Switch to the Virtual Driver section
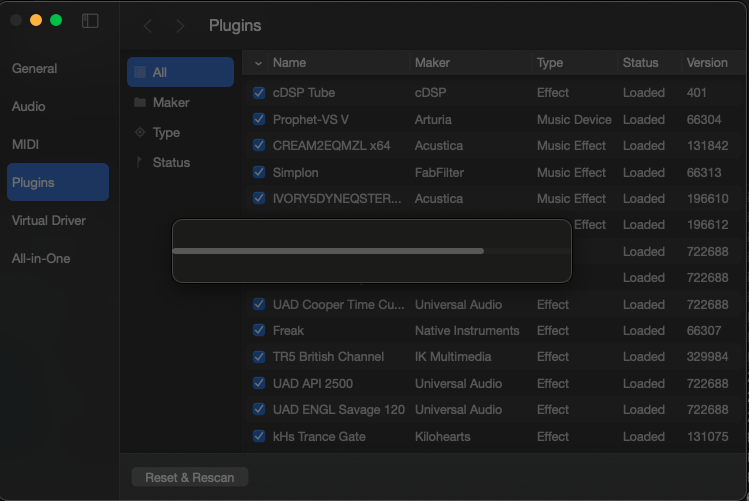This screenshot has width=749, height=501. tap(48, 220)
